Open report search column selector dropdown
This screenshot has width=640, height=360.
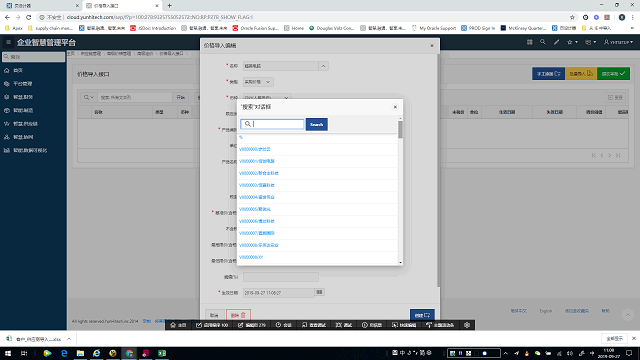[88, 98]
